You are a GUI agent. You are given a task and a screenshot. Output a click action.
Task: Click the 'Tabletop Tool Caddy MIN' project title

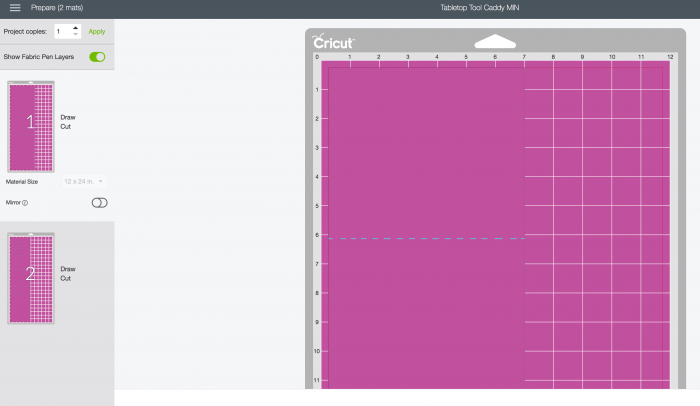pos(479,8)
